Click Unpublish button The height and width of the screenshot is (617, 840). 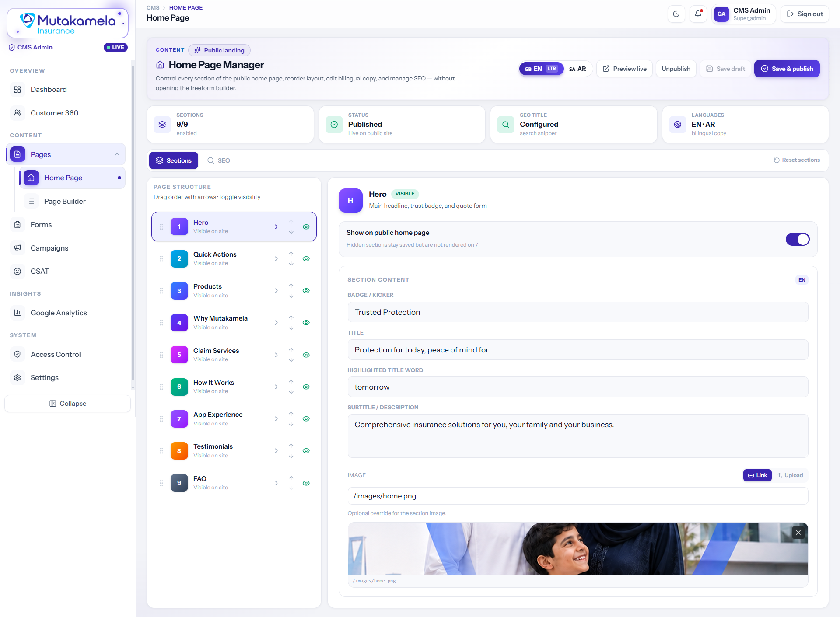click(676, 69)
